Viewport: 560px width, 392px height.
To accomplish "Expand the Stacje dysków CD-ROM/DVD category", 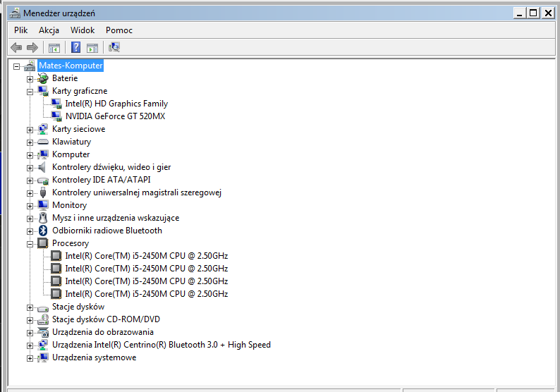I will tap(30, 320).
